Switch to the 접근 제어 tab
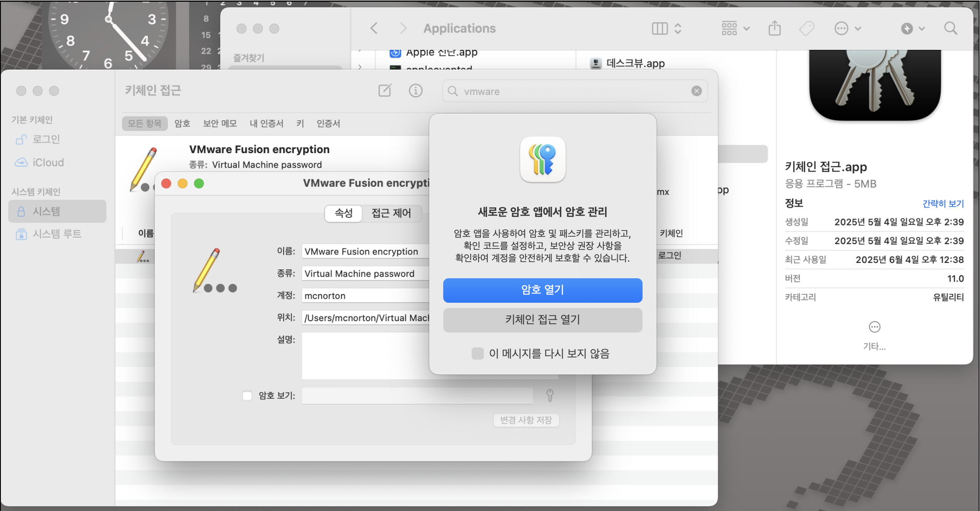This screenshot has height=511, width=980. coord(391,213)
